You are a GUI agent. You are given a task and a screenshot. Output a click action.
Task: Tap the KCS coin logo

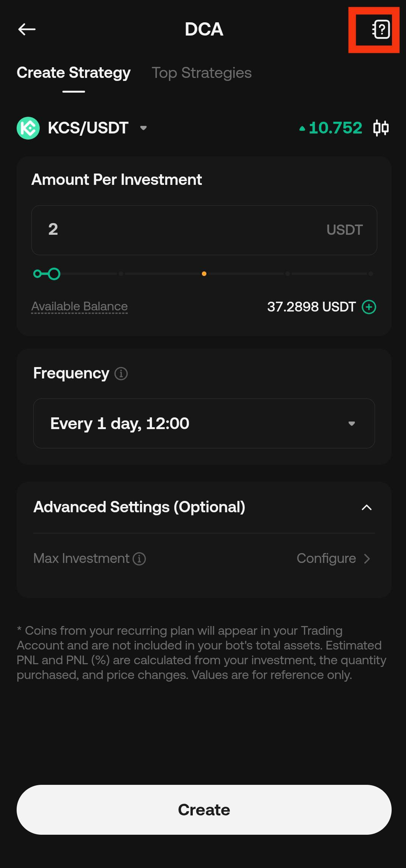(28, 128)
